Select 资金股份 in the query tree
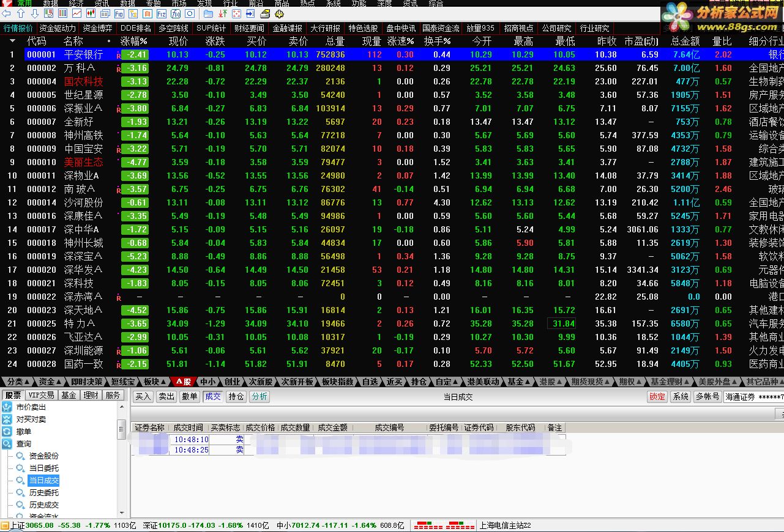The height and width of the screenshot is (532, 784). pos(44,456)
